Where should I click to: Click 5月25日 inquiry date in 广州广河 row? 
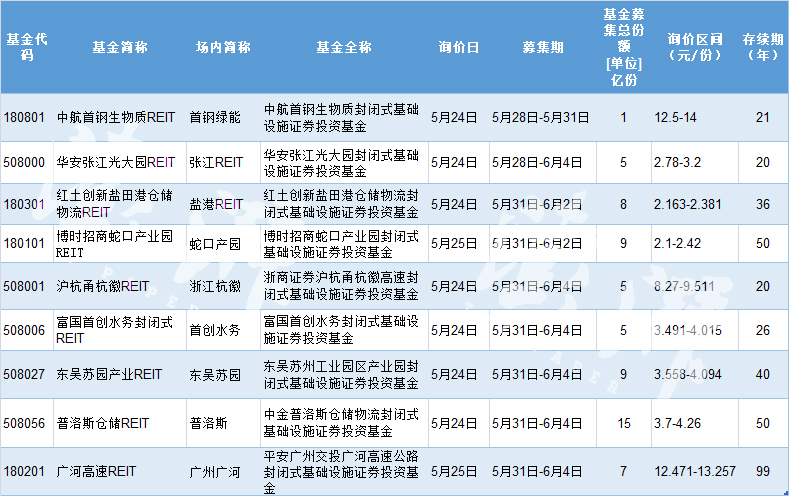click(454, 471)
